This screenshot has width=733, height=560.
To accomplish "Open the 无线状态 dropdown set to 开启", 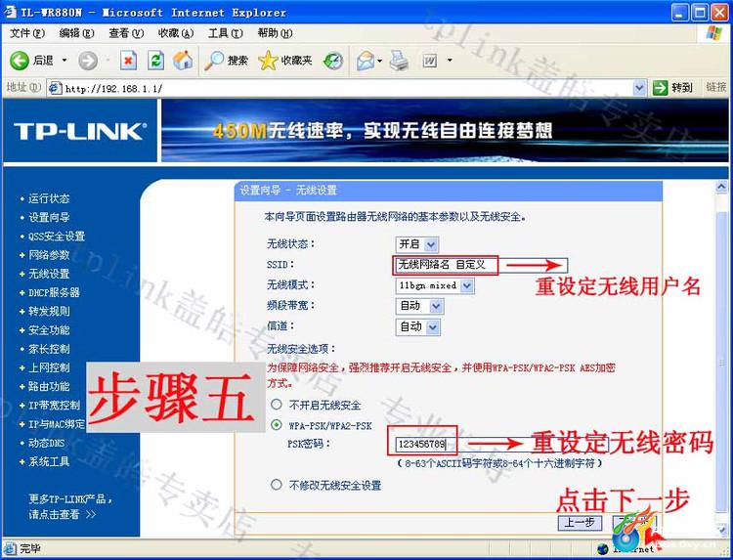I will click(416, 244).
